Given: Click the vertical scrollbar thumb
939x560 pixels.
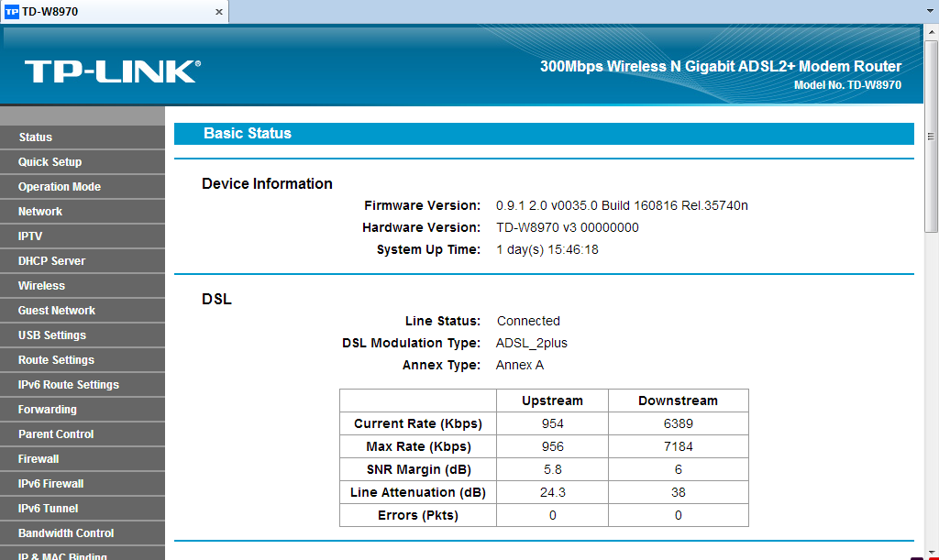Looking at the screenshot, I should pos(932,137).
